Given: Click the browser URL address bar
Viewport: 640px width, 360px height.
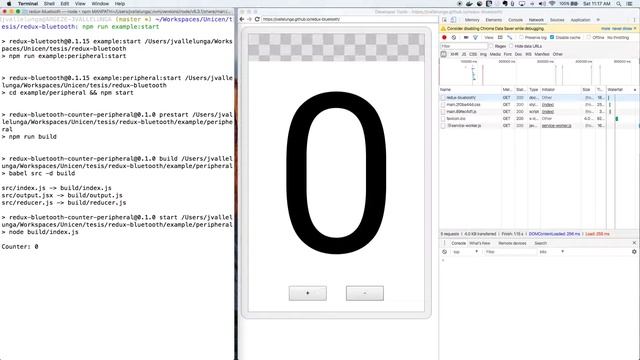Looking at the screenshot, I should coord(350,19).
